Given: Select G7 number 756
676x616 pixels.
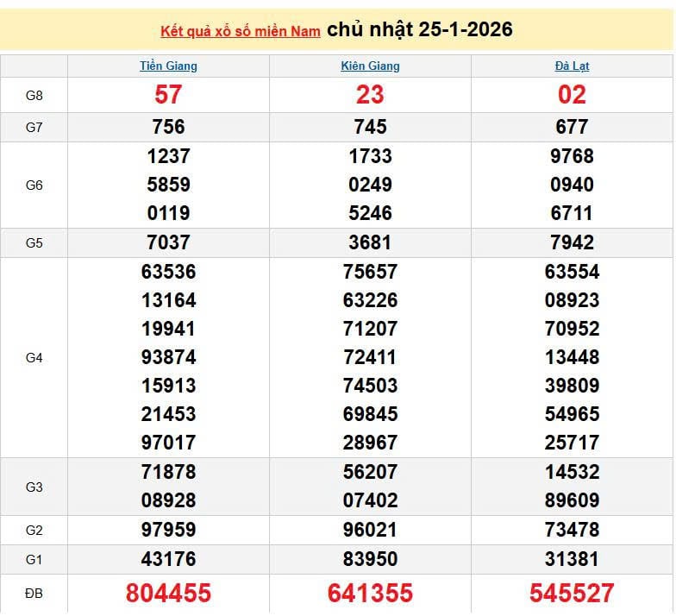Looking at the screenshot, I should click(168, 127).
